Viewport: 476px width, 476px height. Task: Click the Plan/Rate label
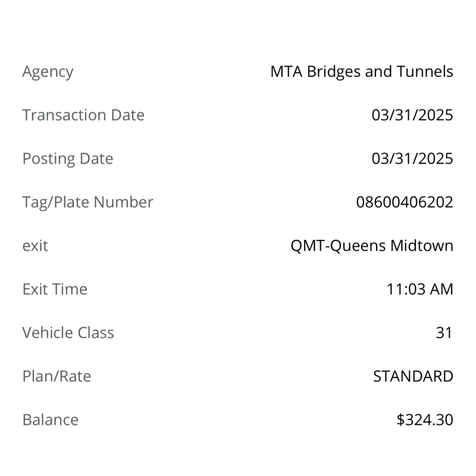point(57,377)
